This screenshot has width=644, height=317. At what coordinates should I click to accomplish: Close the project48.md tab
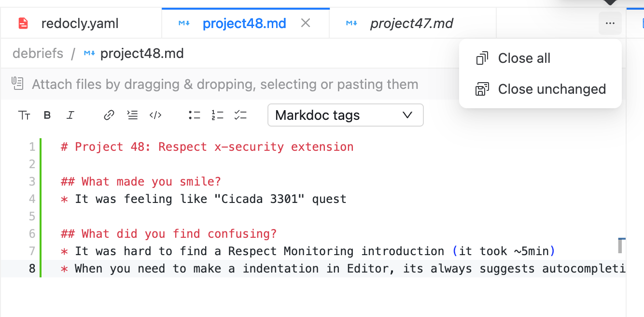coord(305,23)
